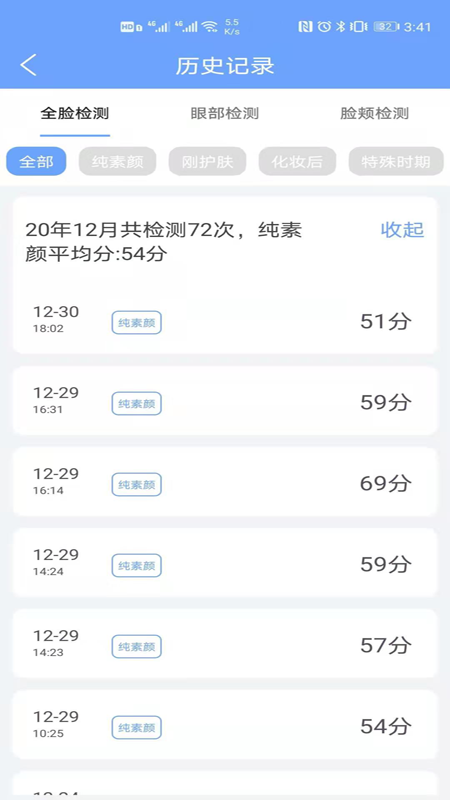Collapse December records with 收起
This screenshot has height=800, width=450.
tap(403, 230)
